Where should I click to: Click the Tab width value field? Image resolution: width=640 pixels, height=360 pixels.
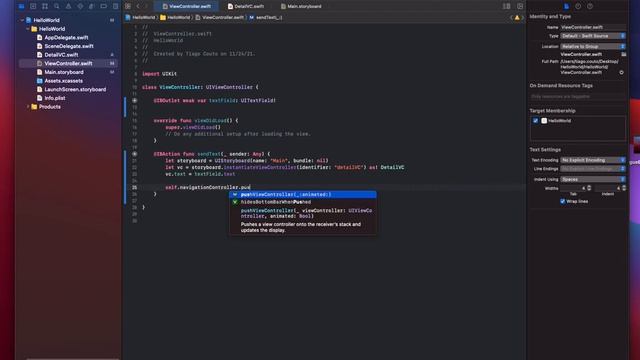coord(573,188)
